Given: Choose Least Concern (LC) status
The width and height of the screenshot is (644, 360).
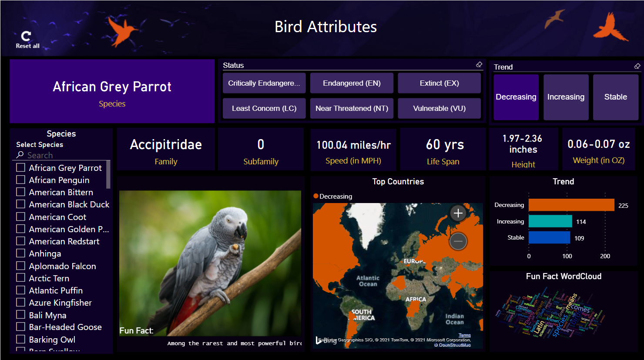Looking at the screenshot, I should click(x=264, y=108).
